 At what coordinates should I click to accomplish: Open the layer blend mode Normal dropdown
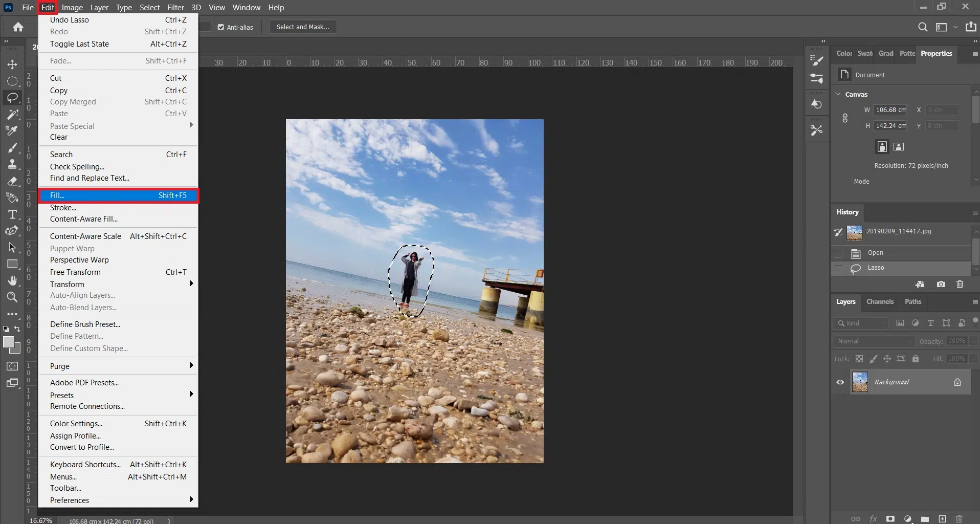(873, 341)
